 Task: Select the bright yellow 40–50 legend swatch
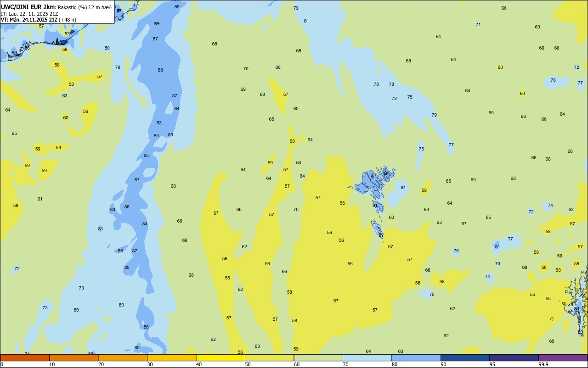pyautogui.click(x=220, y=357)
